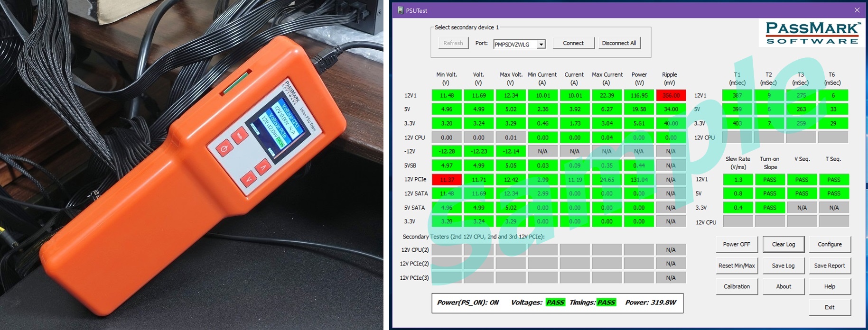
Task: Click the 19.58 power cell for 5V
Action: (x=639, y=109)
